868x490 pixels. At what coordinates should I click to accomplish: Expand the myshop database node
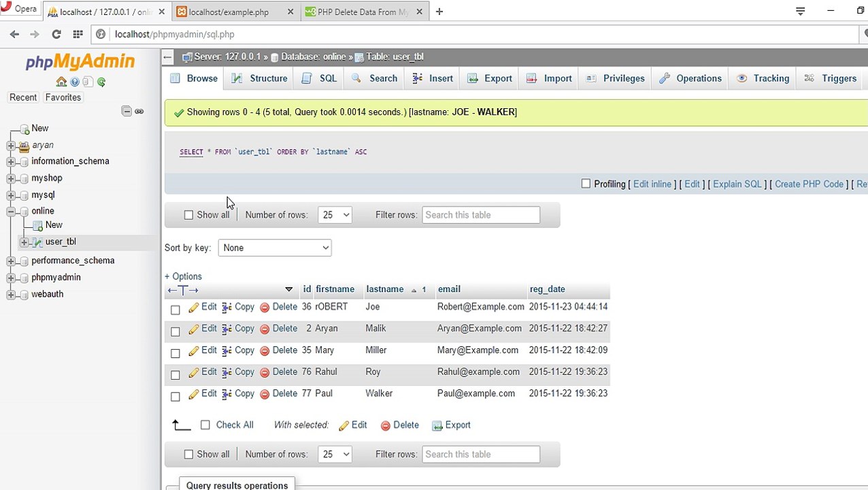[11, 178]
